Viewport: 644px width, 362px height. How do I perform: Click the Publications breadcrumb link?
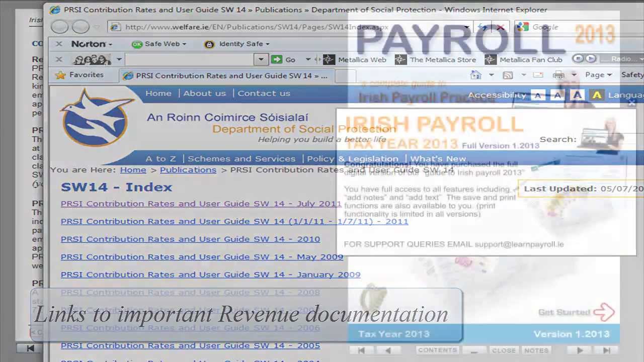click(x=188, y=170)
